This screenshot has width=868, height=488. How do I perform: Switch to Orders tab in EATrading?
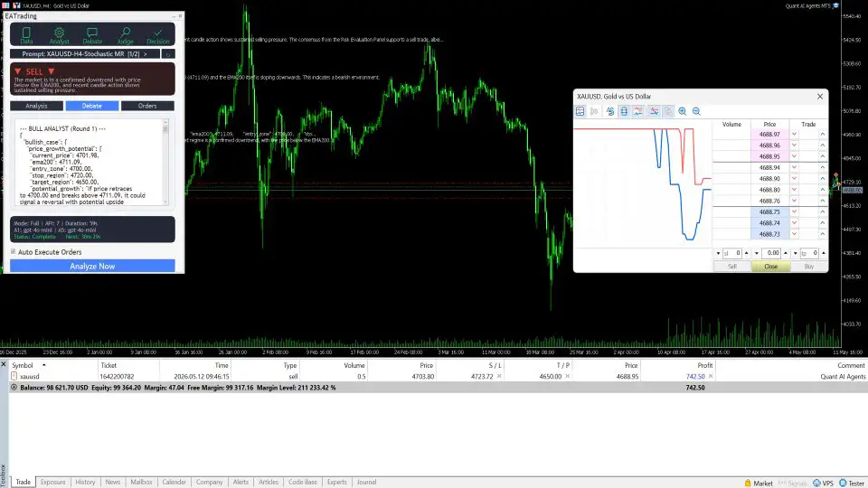pyautogui.click(x=147, y=106)
